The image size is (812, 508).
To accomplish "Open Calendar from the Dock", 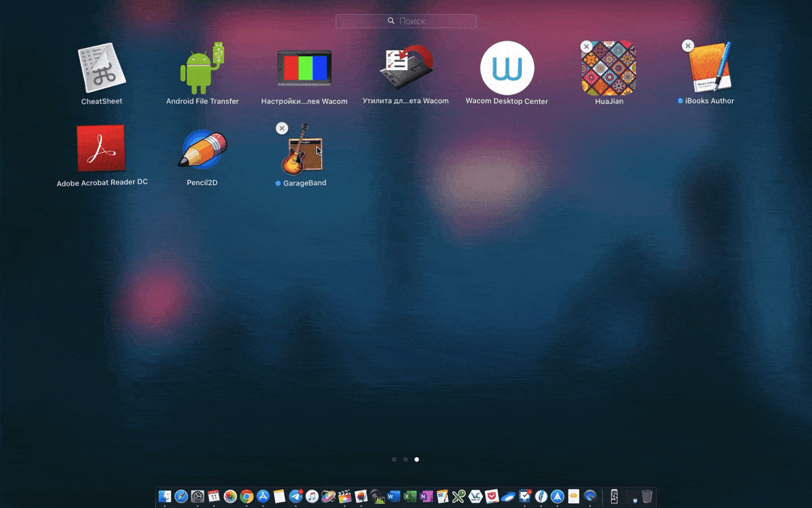I will click(x=213, y=496).
